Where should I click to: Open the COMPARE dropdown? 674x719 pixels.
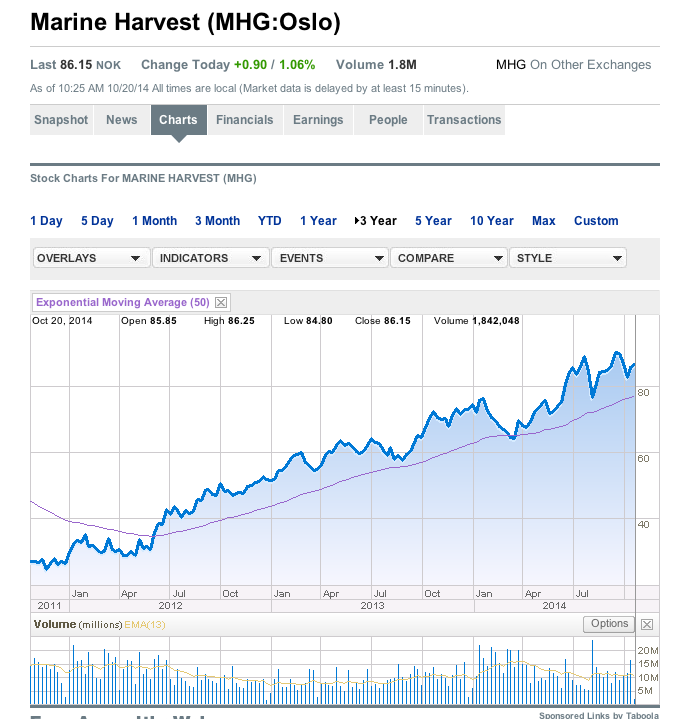448,258
